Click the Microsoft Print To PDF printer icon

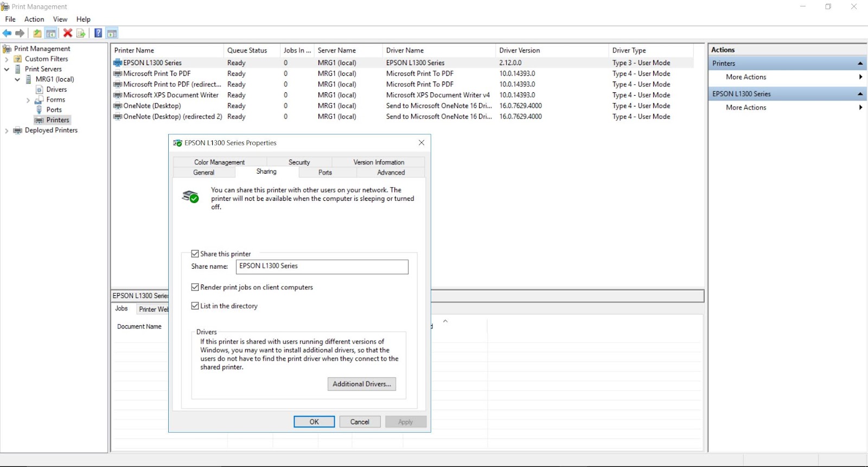pos(118,73)
